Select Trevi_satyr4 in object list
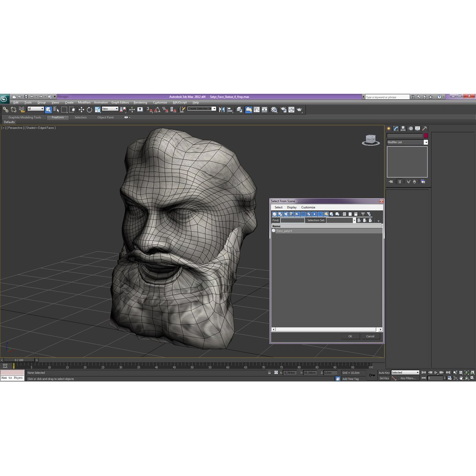Viewport: 476px width, 476px height. coord(327,231)
